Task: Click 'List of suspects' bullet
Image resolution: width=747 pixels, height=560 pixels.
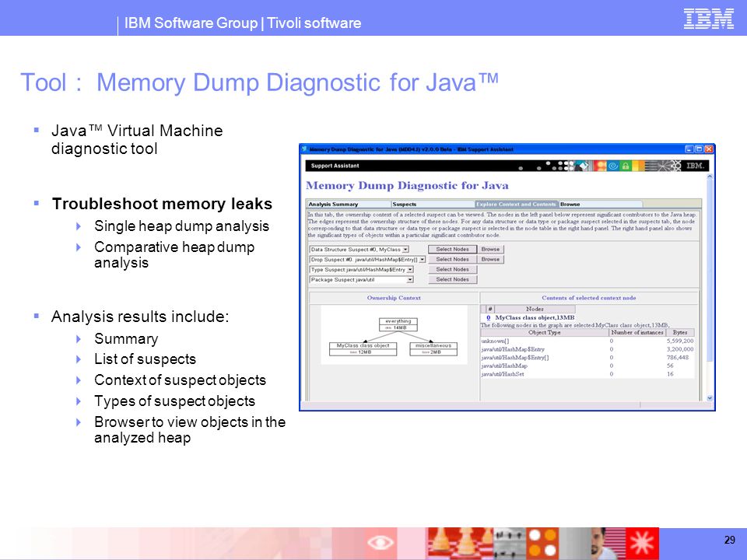Action: click(145, 359)
